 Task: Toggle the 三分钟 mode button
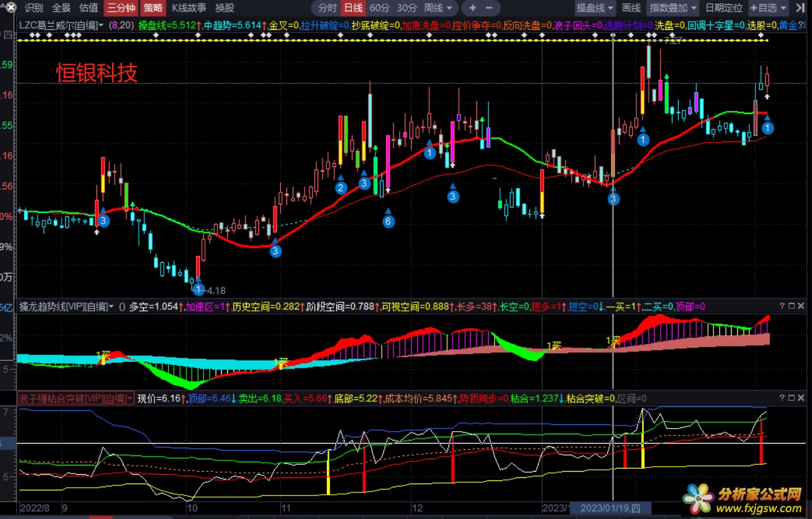pyautogui.click(x=120, y=8)
